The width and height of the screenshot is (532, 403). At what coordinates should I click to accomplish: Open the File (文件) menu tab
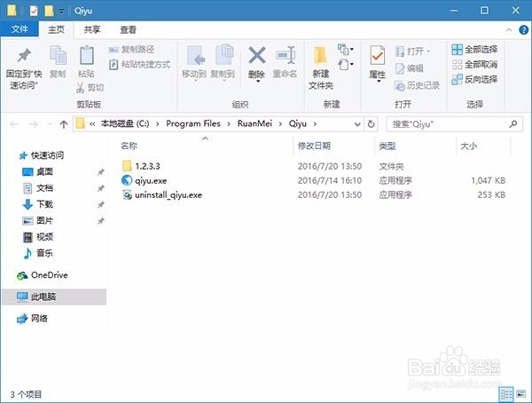tap(20, 29)
